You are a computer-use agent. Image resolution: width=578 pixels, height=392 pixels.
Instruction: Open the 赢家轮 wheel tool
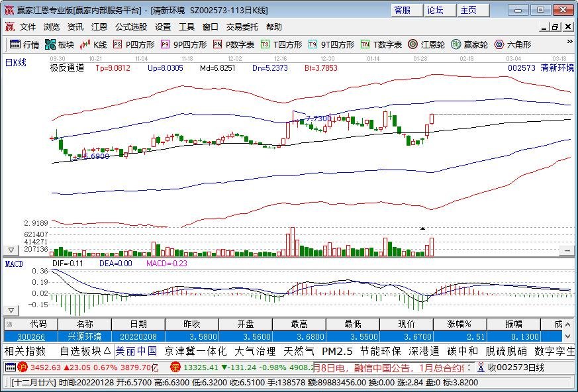tap(469, 44)
